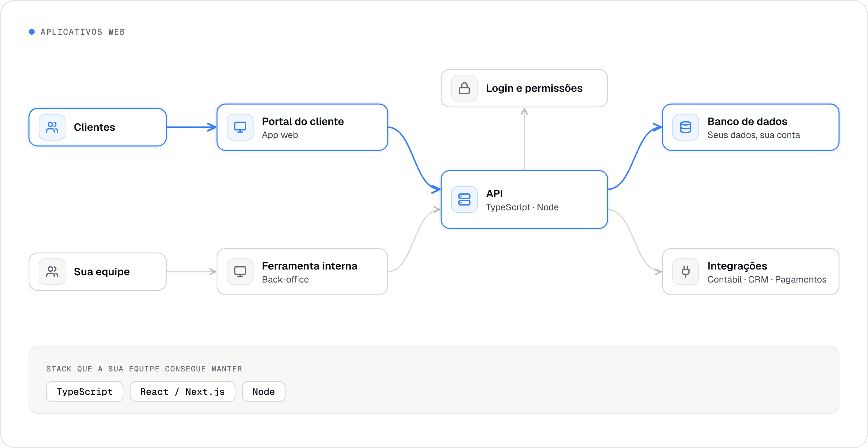Screen dimensions: 868x448
Task: Click the Back-office subtitle
Action: (285, 280)
